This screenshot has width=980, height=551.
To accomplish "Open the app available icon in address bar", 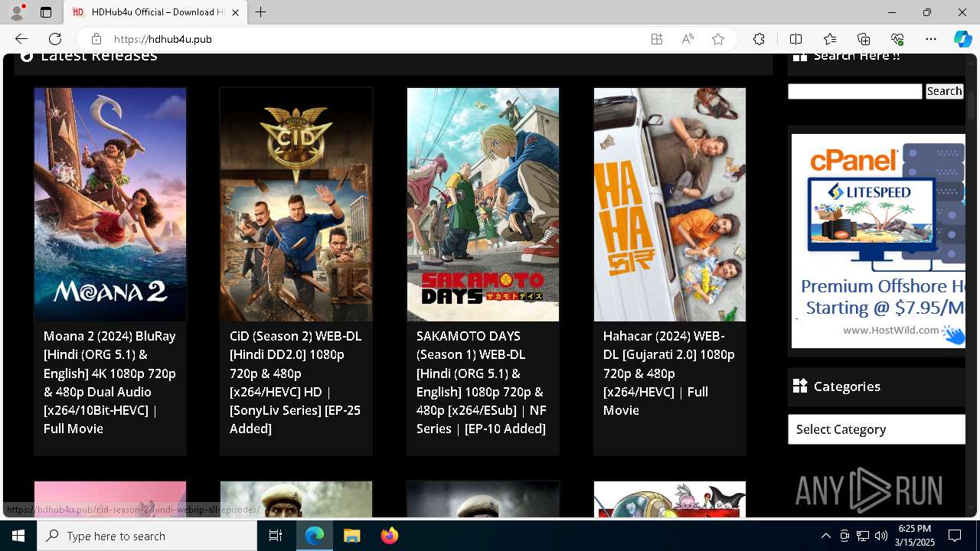I will tap(657, 39).
